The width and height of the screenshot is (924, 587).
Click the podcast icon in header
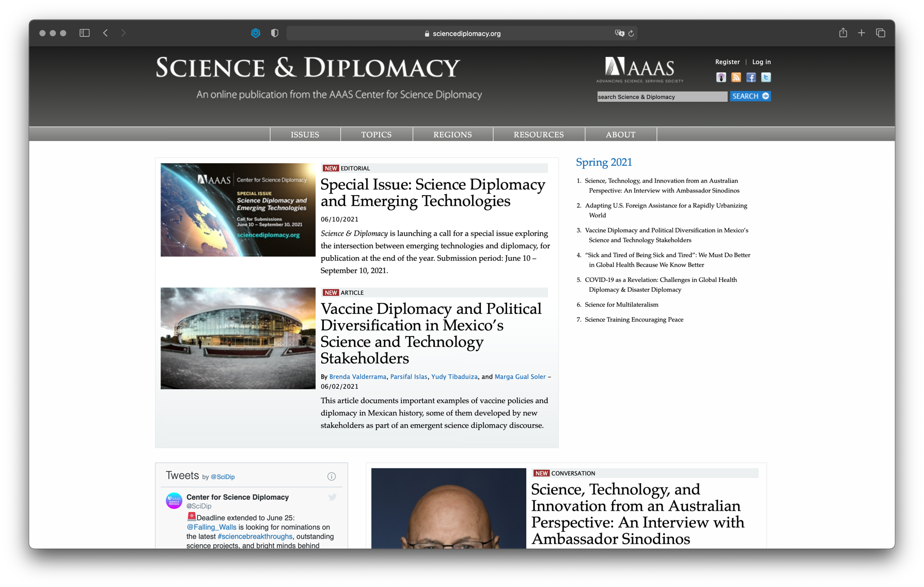click(x=721, y=77)
